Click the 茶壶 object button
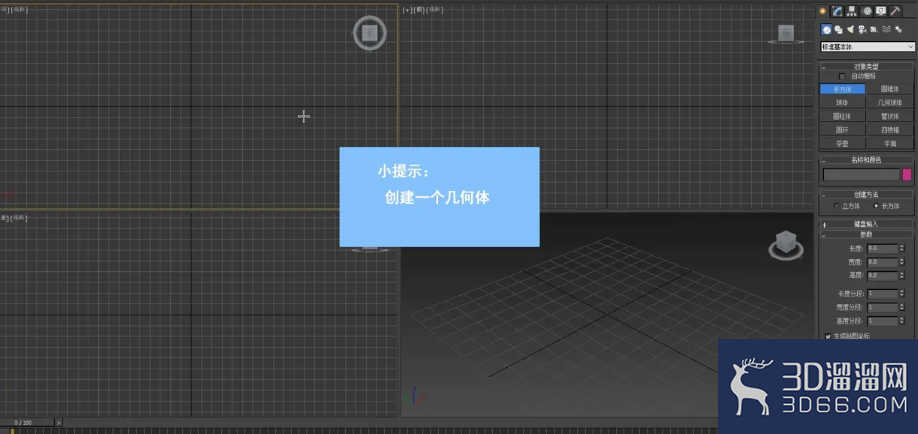Screen dimensions: 918x434 point(842,143)
